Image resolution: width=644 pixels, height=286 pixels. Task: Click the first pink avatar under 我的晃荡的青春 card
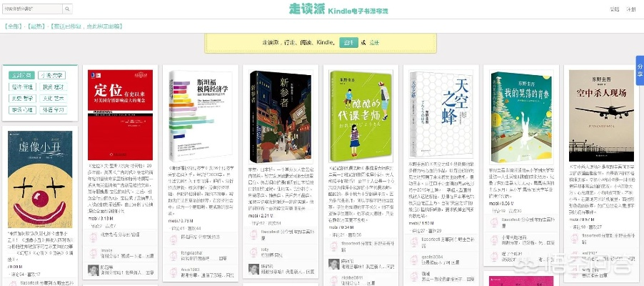pyautogui.click(x=494, y=222)
